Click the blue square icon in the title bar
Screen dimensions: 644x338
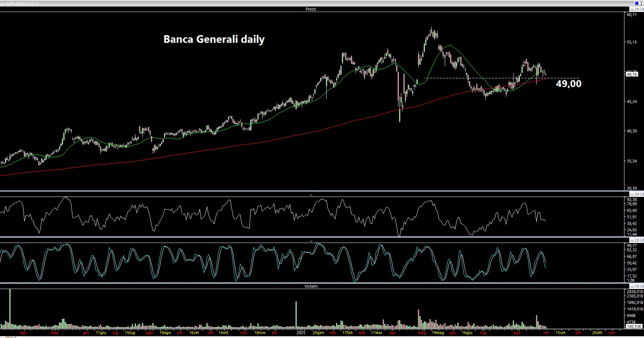(637, 3)
